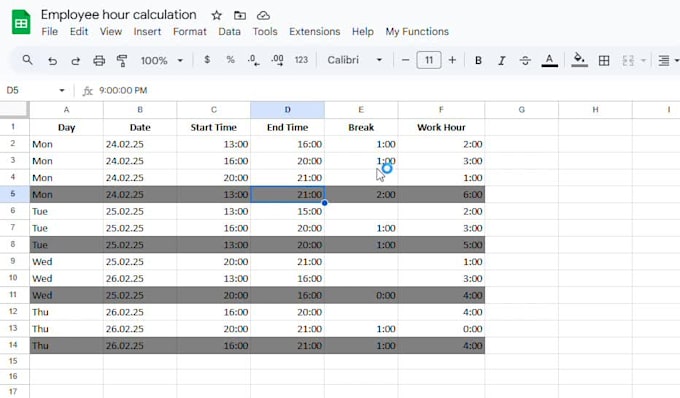Activate the paint format roller icon
Image resolution: width=680 pixels, height=398 pixels.
(122, 61)
